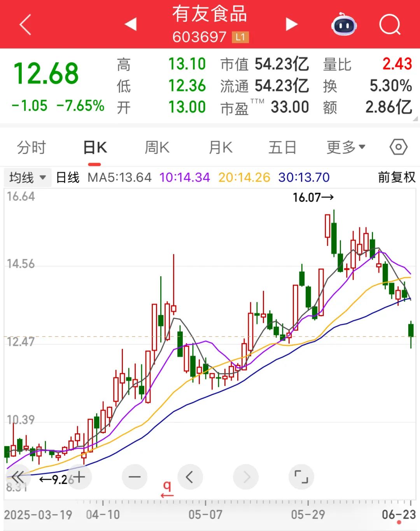This screenshot has width=420, height=531.
Task: Tap circulating value next to 流通
Action: (282, 86)
